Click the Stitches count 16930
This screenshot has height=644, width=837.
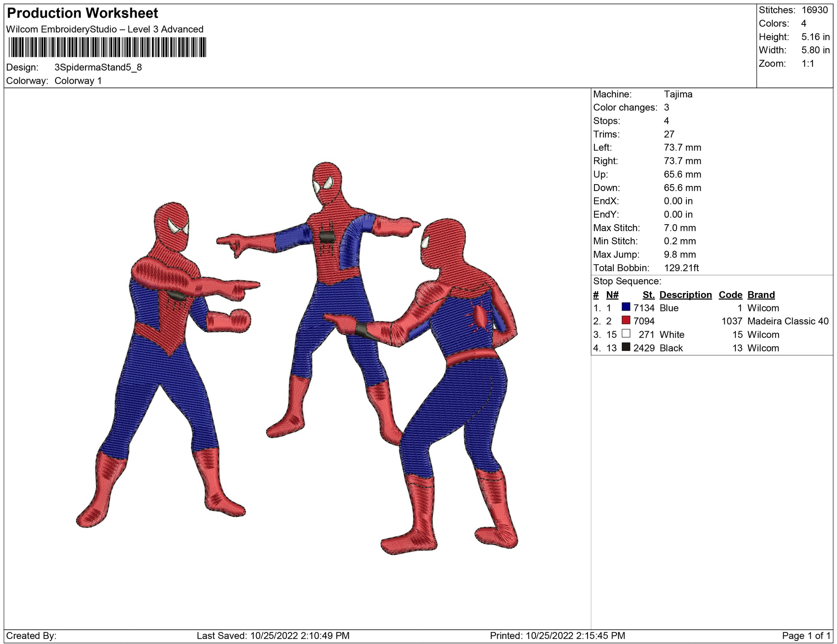(814, 10)
